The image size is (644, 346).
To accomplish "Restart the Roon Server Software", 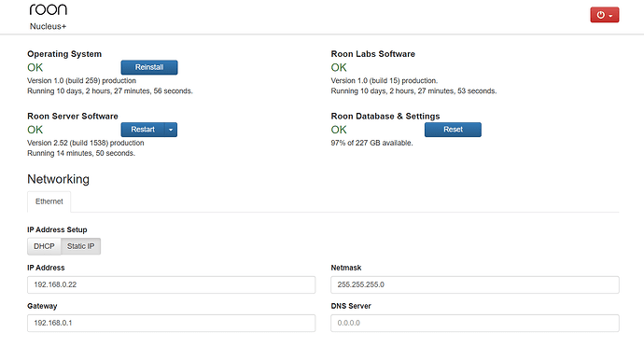I will pos(143,130).
